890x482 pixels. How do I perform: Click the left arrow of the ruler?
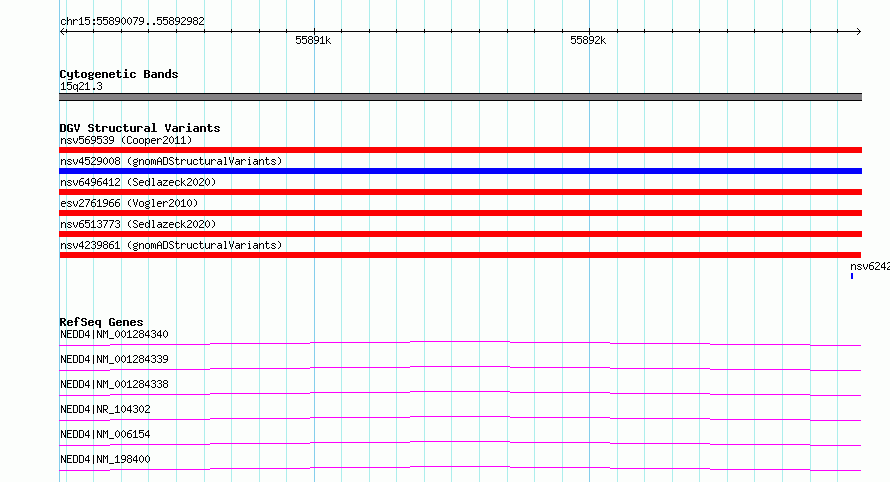62,31
